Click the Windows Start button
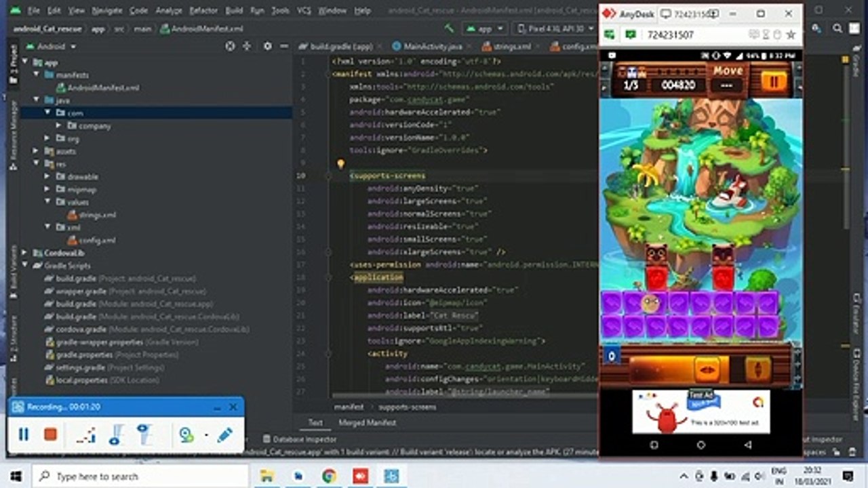The width and height of the screenshot is (868, 488). [16, 476]
